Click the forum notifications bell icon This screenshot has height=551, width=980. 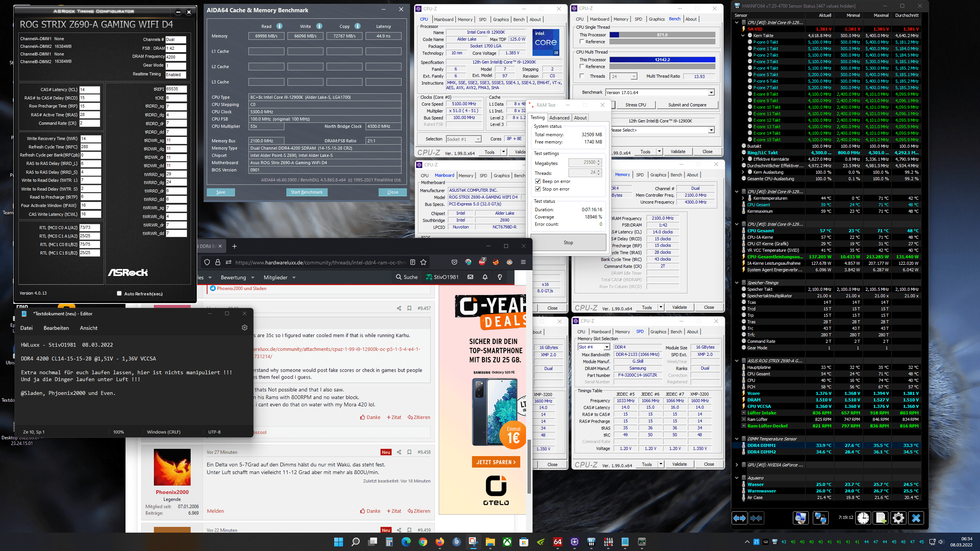pos(485,277)
